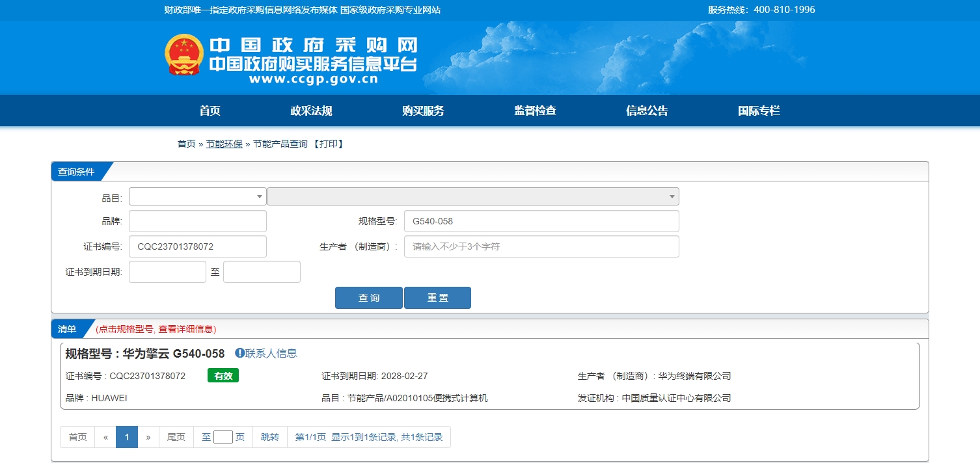This screenshot has width=980, height=463.
Task: Click the expiry date 2028-02-27
Action: pyautogui.click(x=404, y=376)
